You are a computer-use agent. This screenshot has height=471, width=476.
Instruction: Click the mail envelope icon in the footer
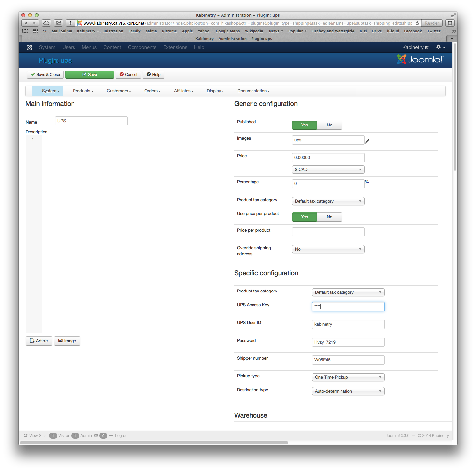tap(96, 435)
